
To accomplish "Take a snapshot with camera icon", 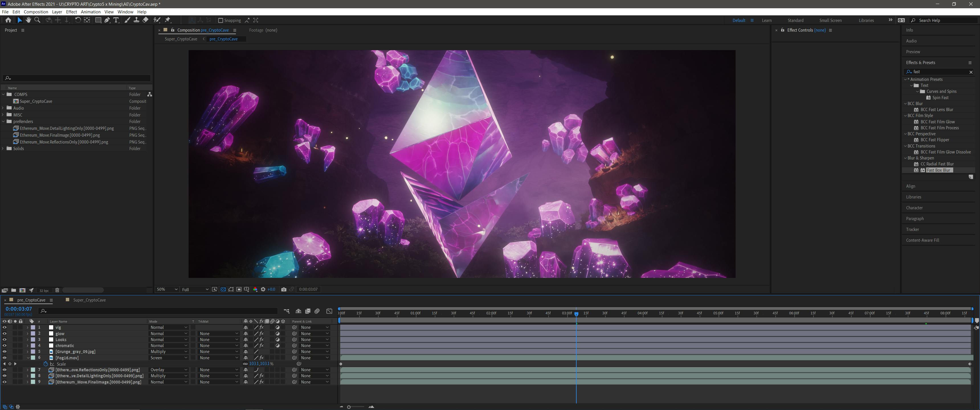I will pyautogui.click(x=284, y=290).
